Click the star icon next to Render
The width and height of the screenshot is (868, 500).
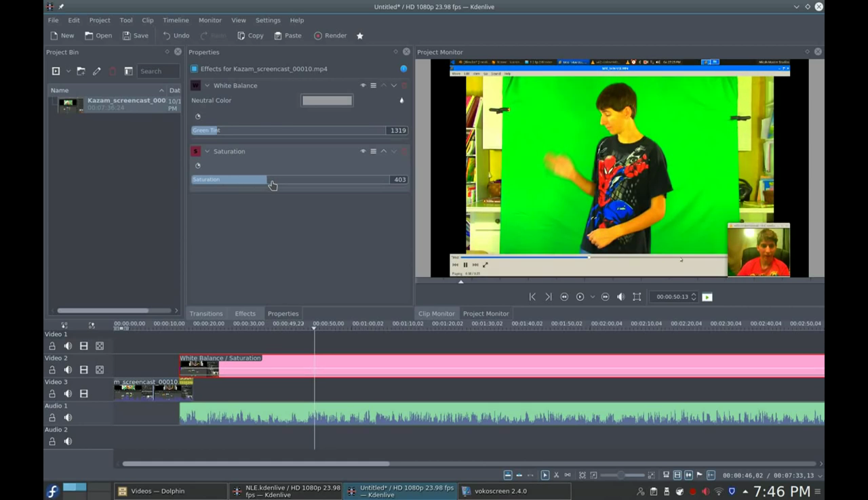point(360,36)
